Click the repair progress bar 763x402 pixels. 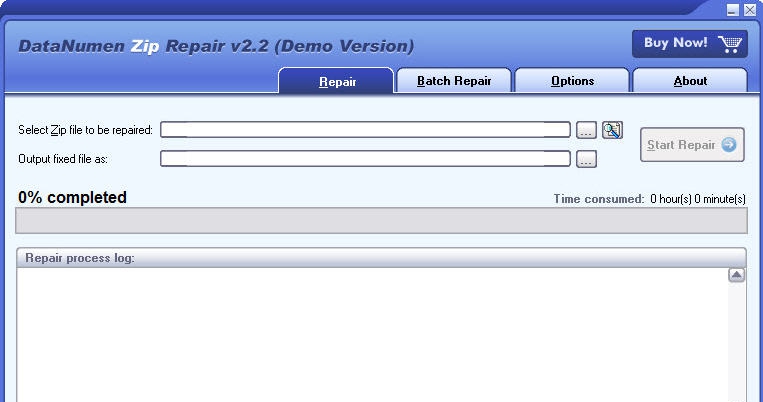tap(382, 220)
